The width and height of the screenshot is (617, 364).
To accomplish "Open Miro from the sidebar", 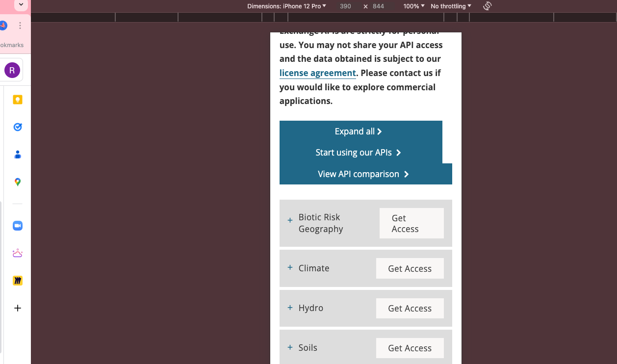I will [18, 281].
